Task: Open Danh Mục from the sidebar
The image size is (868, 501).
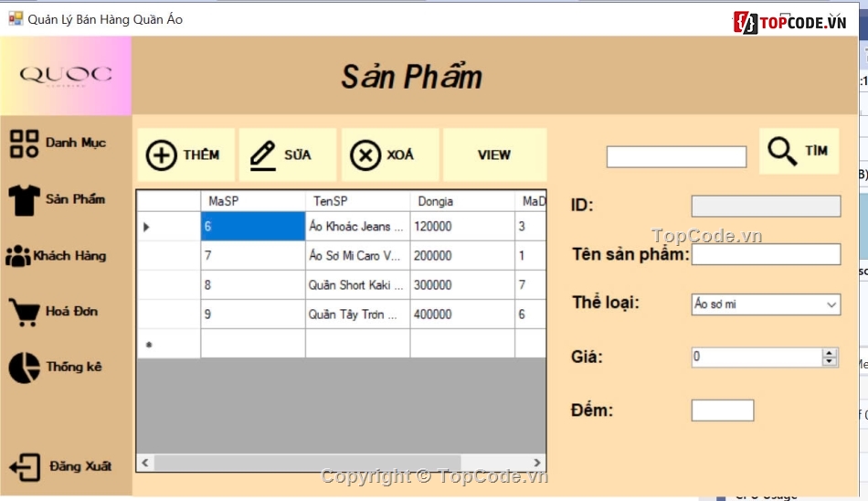Action: click(x=25, y=144)
